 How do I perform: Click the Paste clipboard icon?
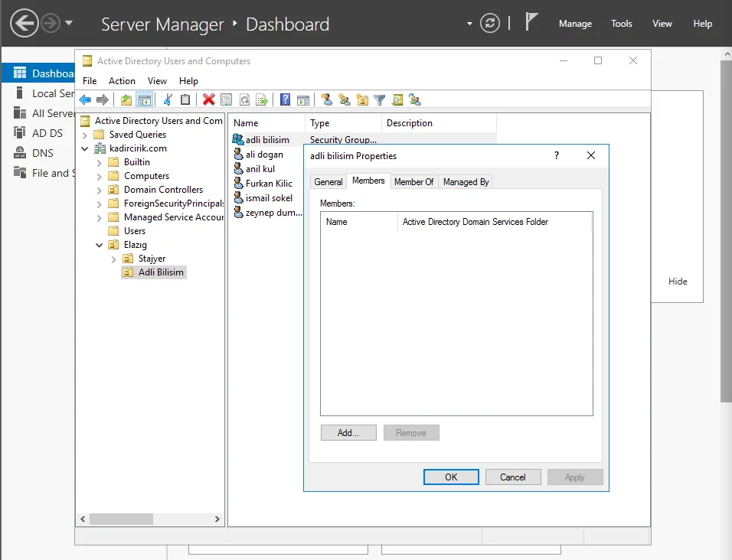[x=185, y=99]
